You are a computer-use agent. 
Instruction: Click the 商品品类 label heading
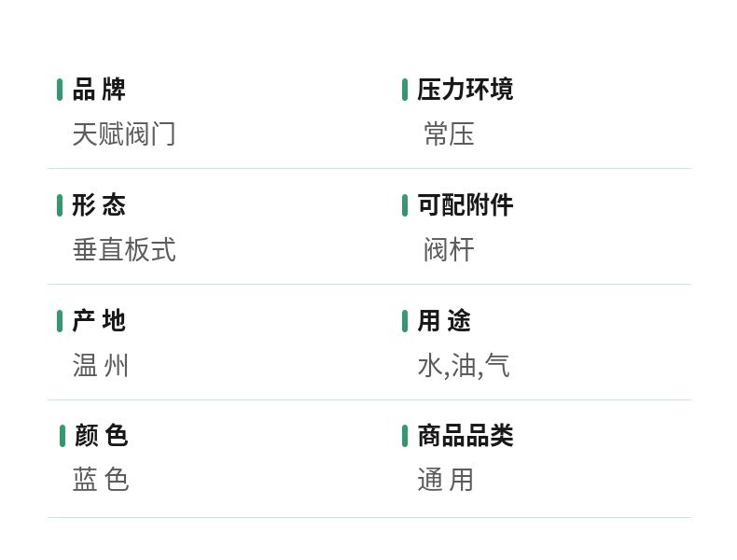[x=465, y=436]
